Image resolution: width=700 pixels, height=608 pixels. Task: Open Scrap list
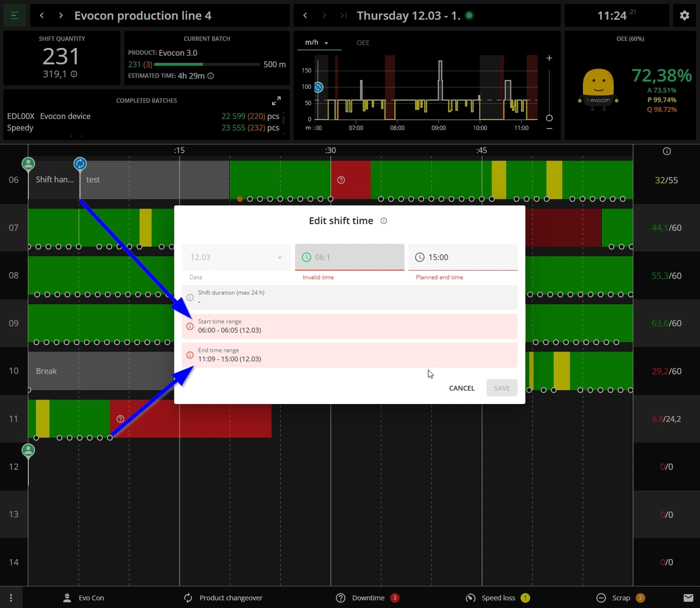(x=620, y=598)
